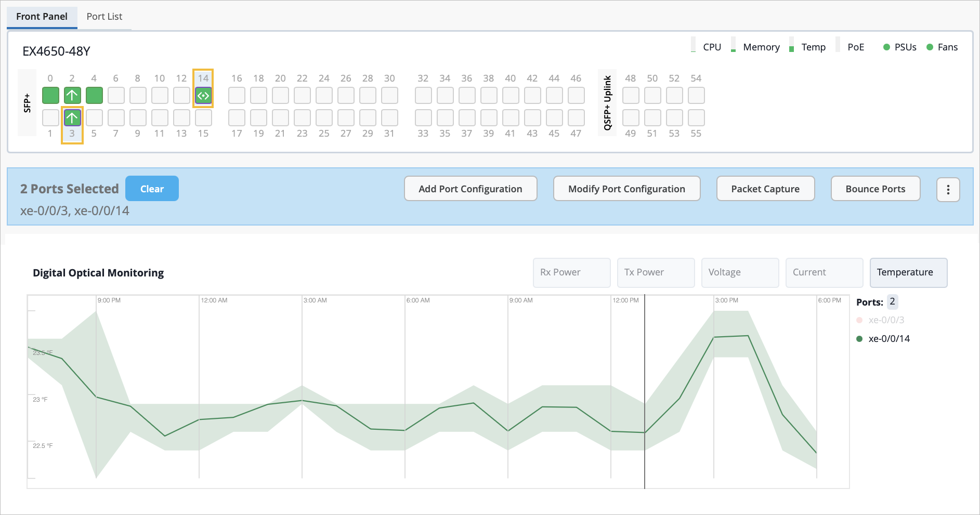Deselect port 3 on the front panel
Viewport: 980px width, 515px height.
tap(72, 117)
